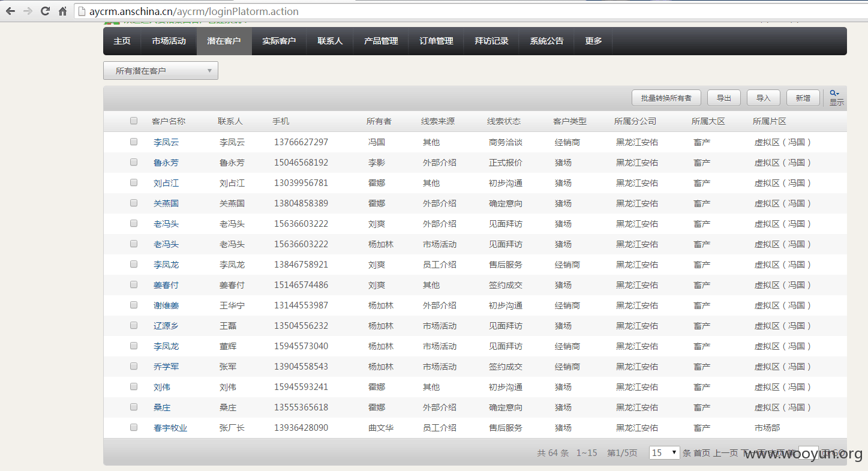Click the 正式报价 status cell
868x471 pixels.
point(506,163)
